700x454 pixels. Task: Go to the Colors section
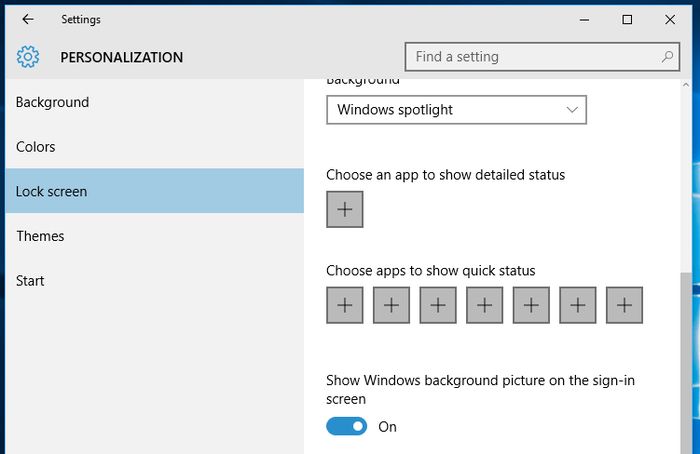(36, 147)
